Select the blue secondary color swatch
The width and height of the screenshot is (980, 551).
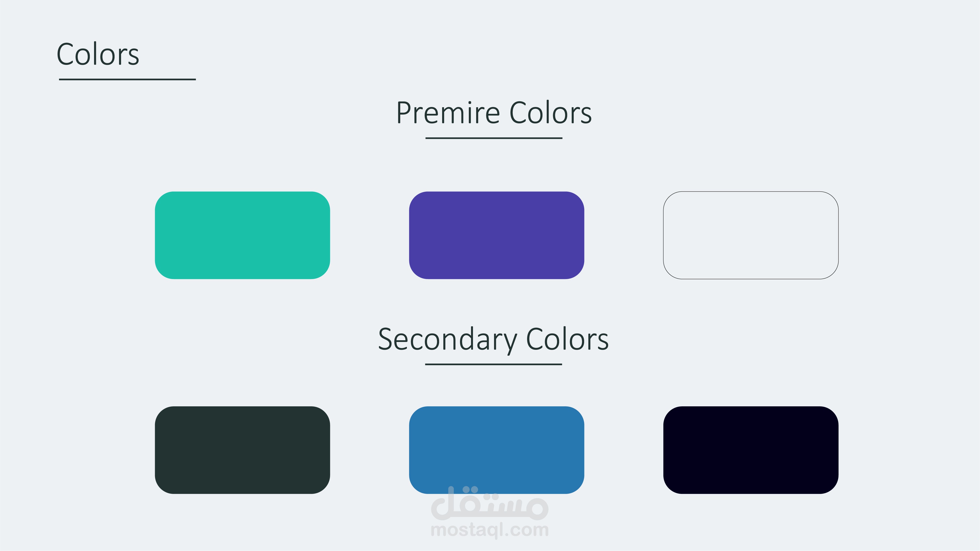point(496,450)
